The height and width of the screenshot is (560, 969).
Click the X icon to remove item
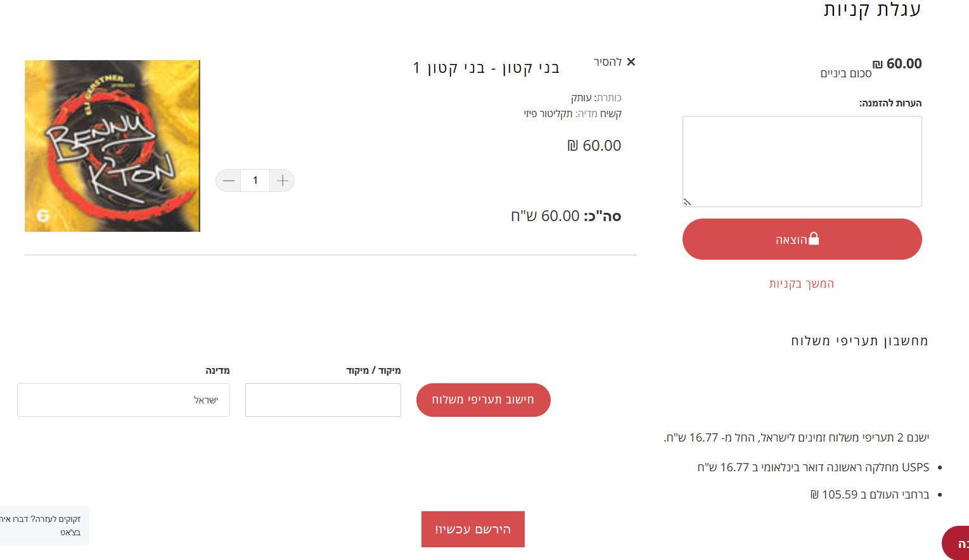(x=631, y=62)
